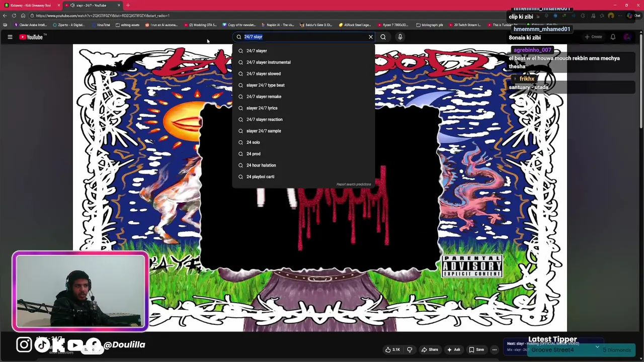Open the VirusTotal bookmark
Screen dimensions: 644x362
pyautogui.click(x=101, y=25)
